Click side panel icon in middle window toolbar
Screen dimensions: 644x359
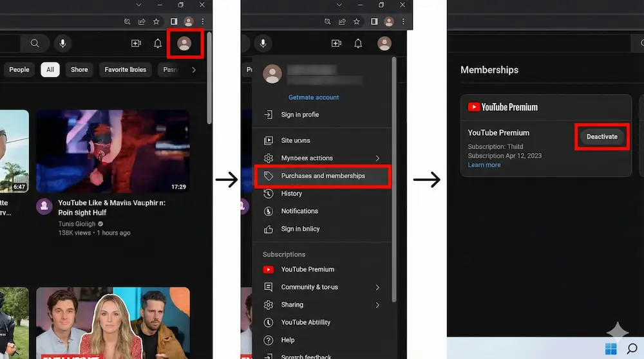click(374, 21)
